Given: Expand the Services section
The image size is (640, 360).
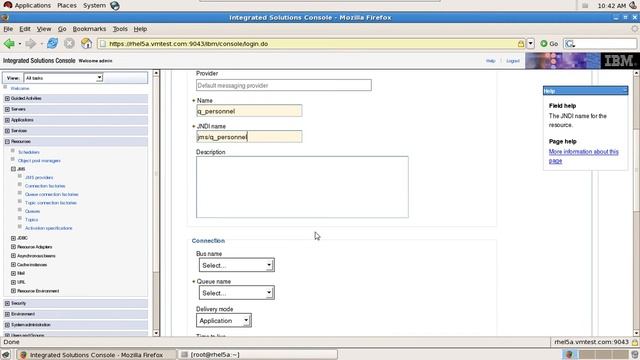Looking at the screenshot, I should point(7,131).
